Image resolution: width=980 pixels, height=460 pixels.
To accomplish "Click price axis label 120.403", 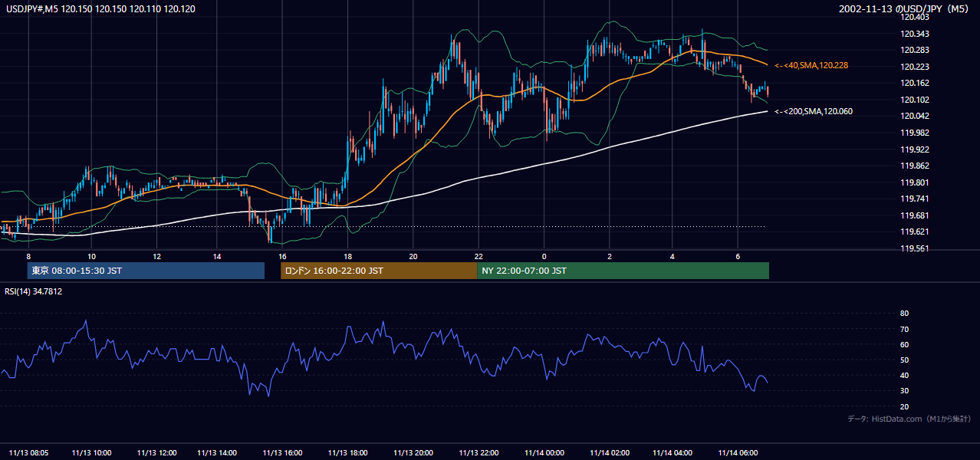I will 914,17.
